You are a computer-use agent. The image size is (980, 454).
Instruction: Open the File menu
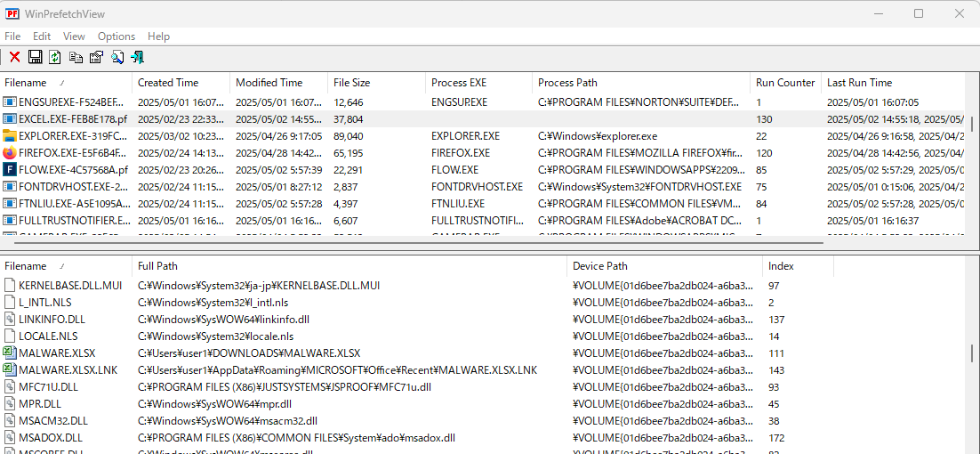[x=12, y=36]
